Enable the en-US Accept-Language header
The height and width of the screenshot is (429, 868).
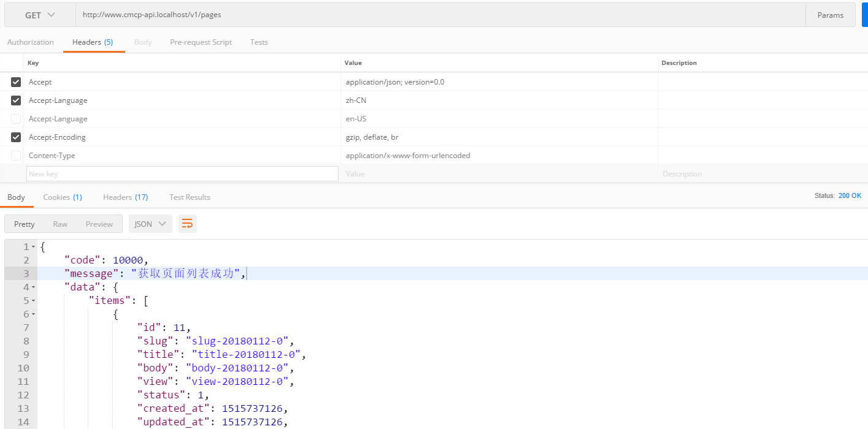(16, 119)
